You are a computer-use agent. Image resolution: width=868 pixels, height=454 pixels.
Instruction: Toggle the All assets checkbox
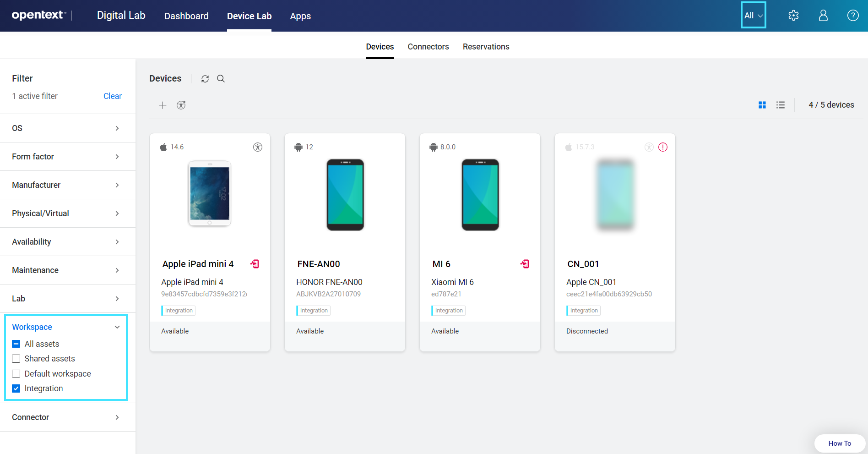click(x=16, y=344)
